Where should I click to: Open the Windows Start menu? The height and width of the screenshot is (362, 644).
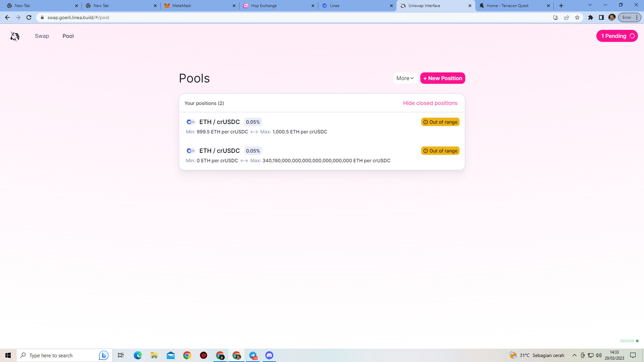click(8, 355)
